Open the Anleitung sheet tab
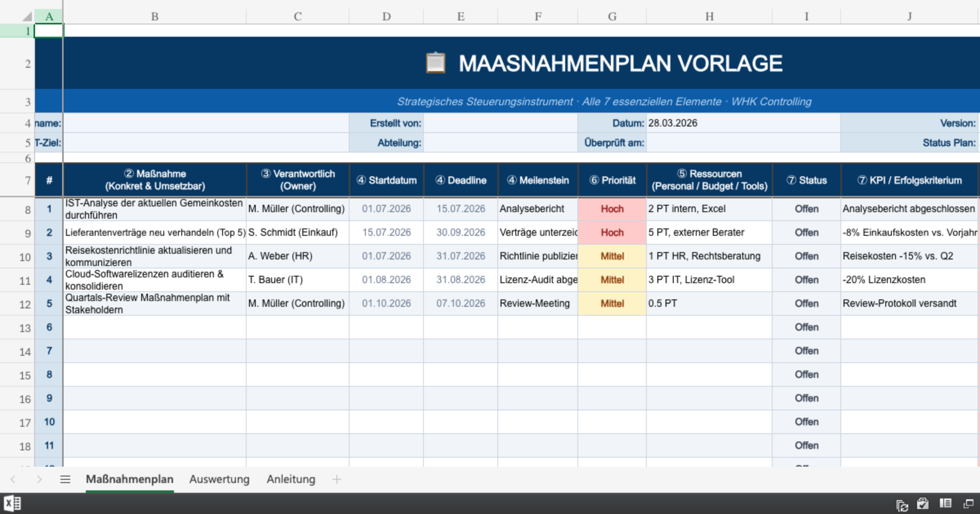The height and width of the screenshot is (514, 980). [291, 479]
